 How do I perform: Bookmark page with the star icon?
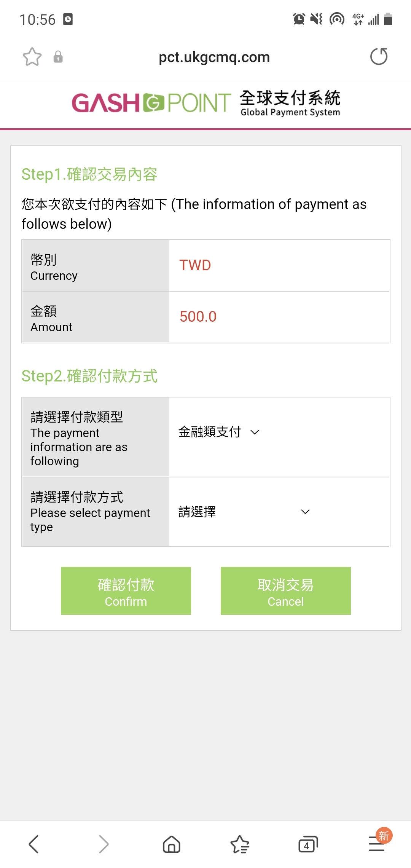pyautogui.click(x=32, y=57)
